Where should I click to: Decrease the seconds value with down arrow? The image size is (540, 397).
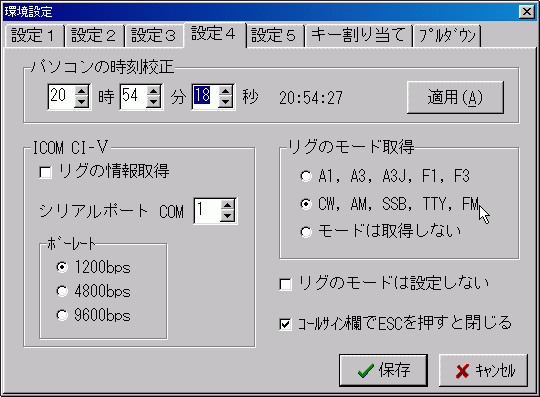226,103
